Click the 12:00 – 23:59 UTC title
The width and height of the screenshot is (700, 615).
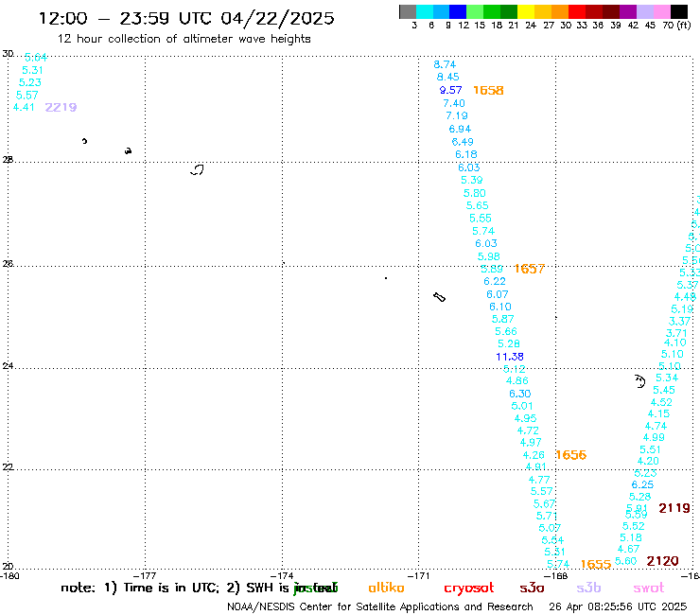(x=186, y=18)
